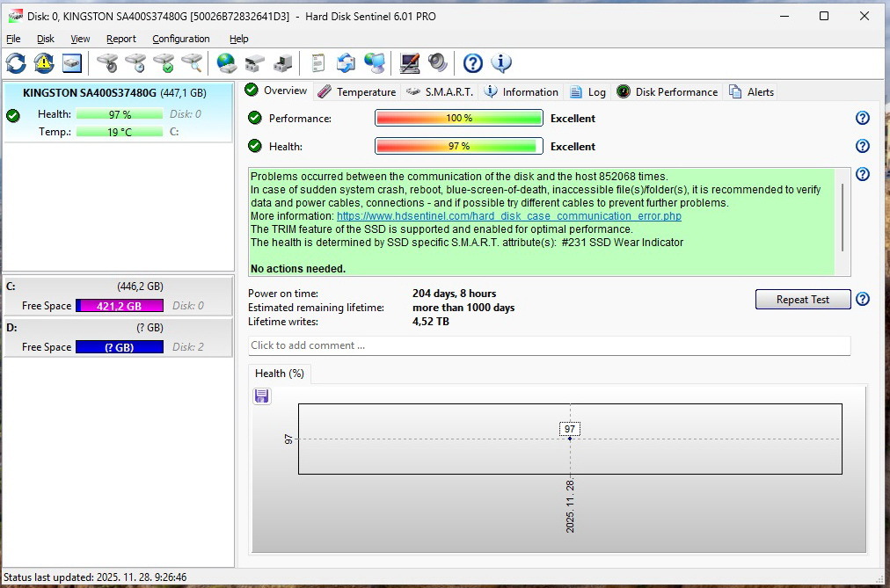Click the disk with green checkmark icon
The image size is (890, 588).
click(164, 63)
